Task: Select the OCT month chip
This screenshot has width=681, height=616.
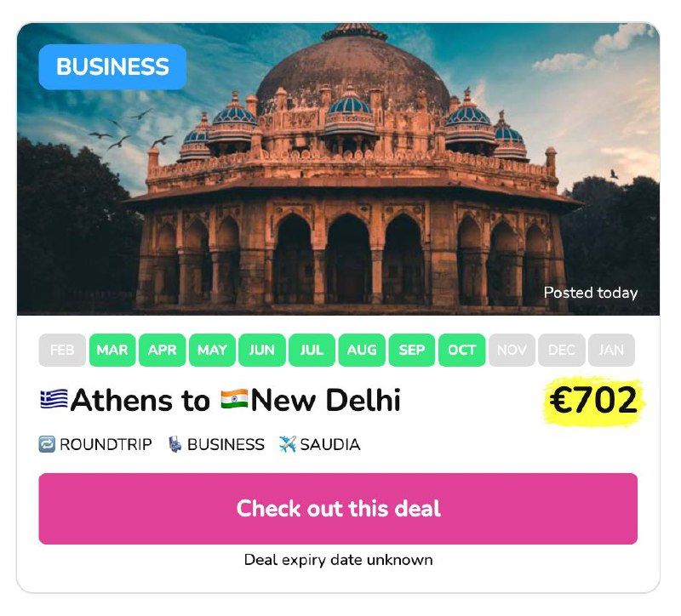Action: pyautogui.click(x=461, y=350)
